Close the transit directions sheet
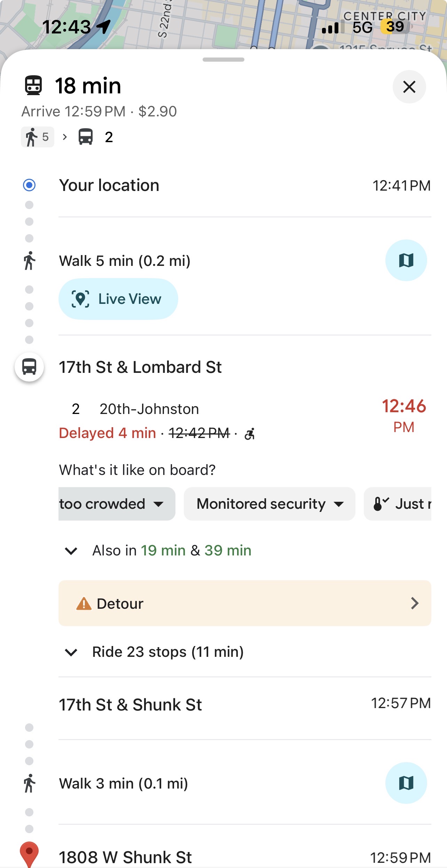 (x=409, y=87)
